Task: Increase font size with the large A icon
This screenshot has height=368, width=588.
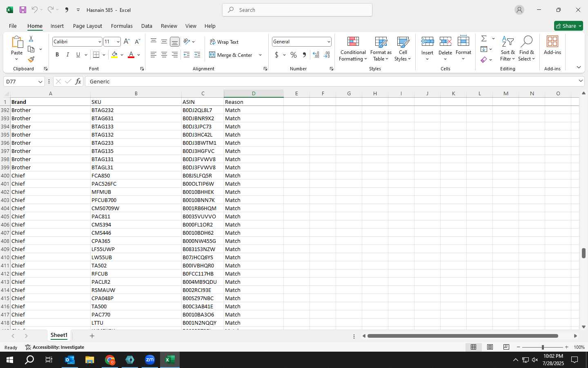Action: (x=127, y=42)
